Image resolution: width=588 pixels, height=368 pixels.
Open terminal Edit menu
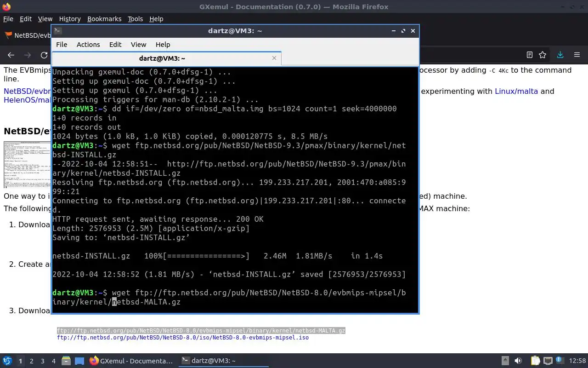115,45
